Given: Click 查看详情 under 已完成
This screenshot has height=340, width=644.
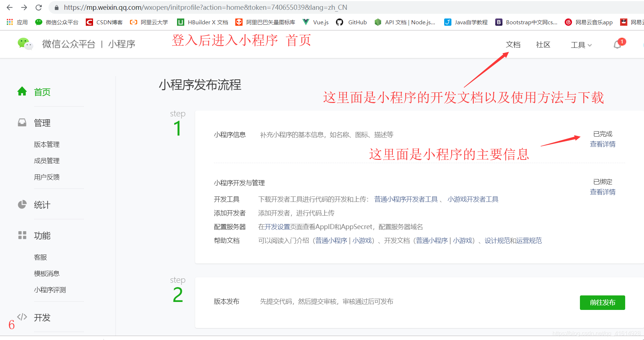Looking at the screenshot, I should pyautogui.click(x=603, y=144).
